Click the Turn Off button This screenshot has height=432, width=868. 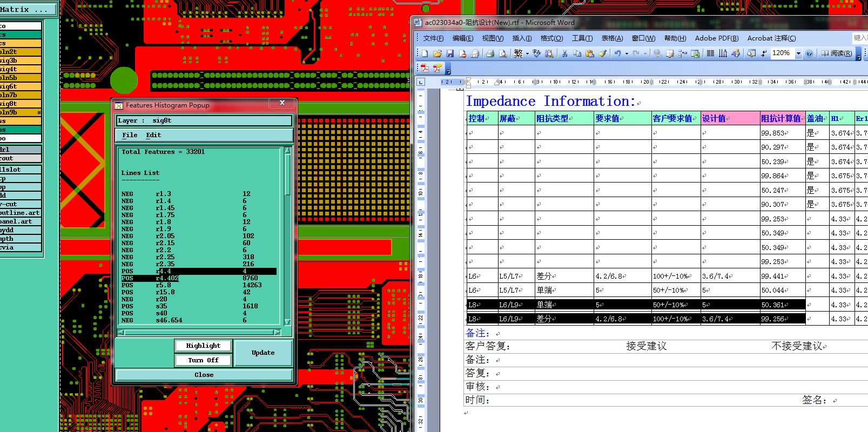point(203,360)
